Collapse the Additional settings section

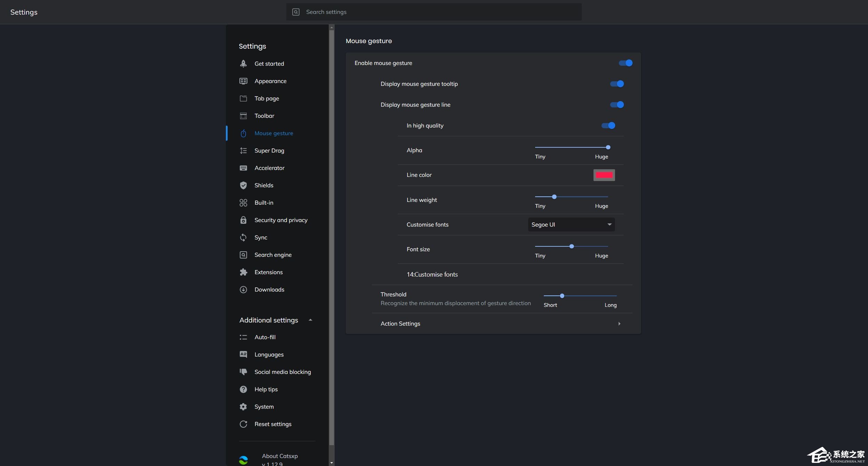pos(310,320)
